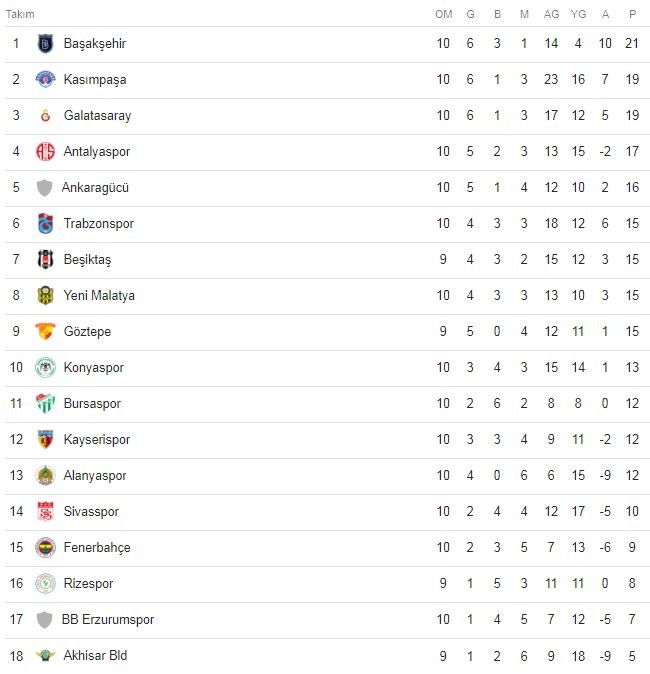Click the Kayserispor team name
Screen dimensions: 650x674
97,440
